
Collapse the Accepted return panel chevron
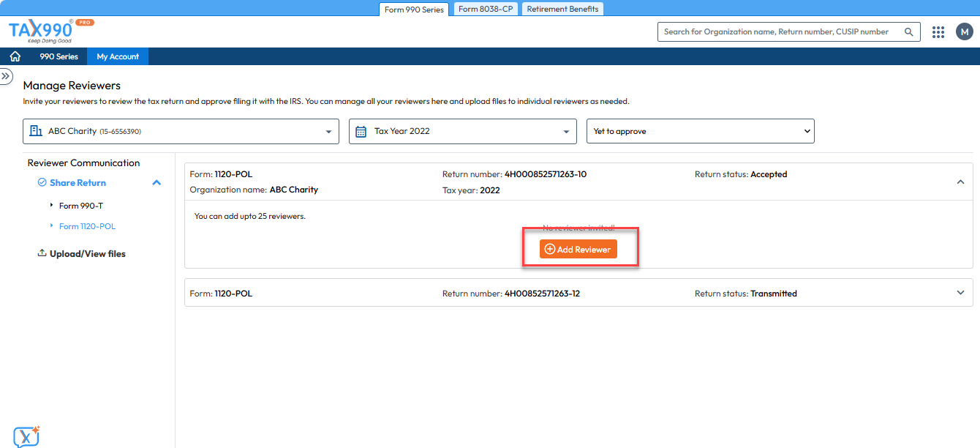click(x=961, y=182)
